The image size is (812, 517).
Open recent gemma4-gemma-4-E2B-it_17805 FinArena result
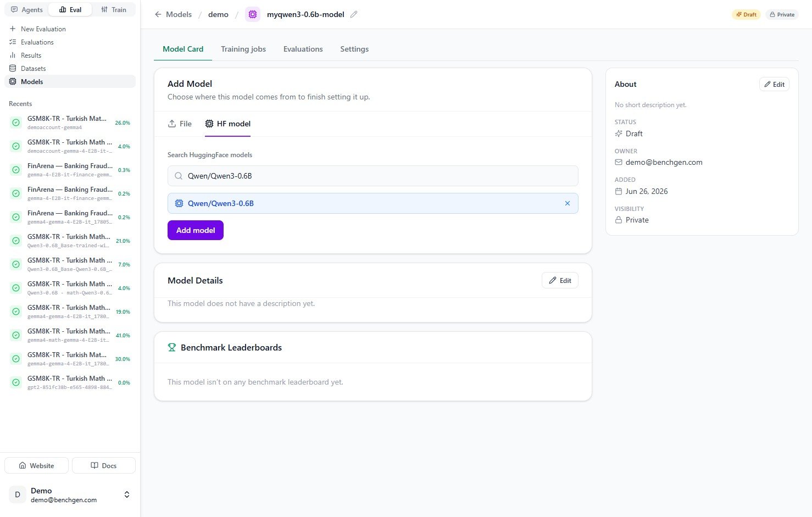[x=70, y=217]
